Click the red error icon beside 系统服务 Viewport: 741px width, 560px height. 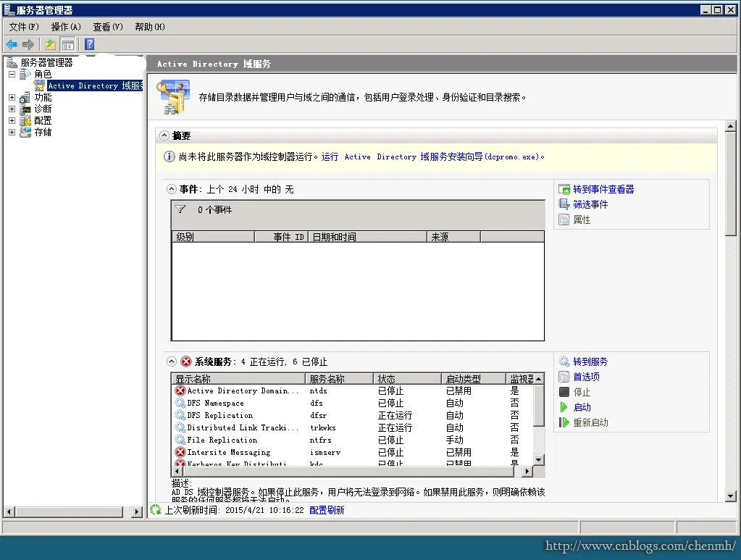coord(186,362)
